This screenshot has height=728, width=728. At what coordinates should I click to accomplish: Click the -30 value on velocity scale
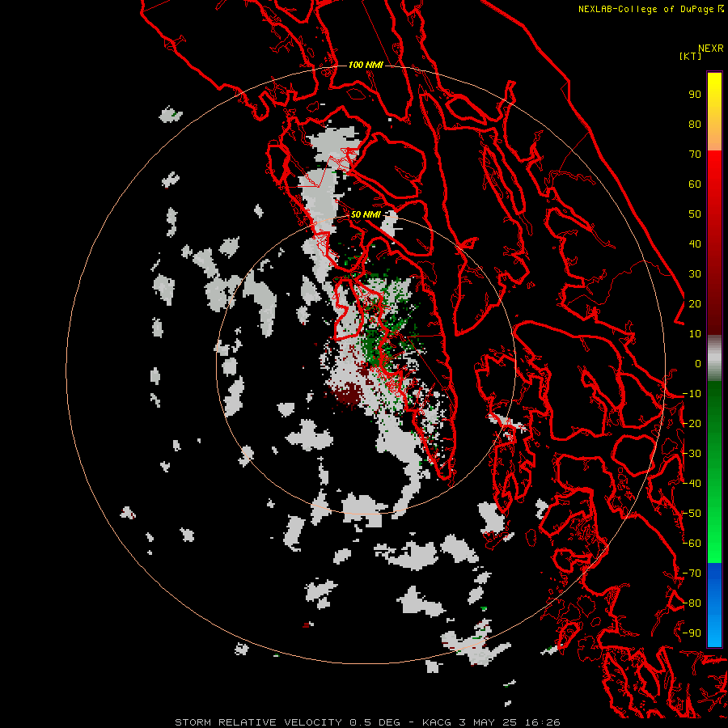[x=692, y=454]
